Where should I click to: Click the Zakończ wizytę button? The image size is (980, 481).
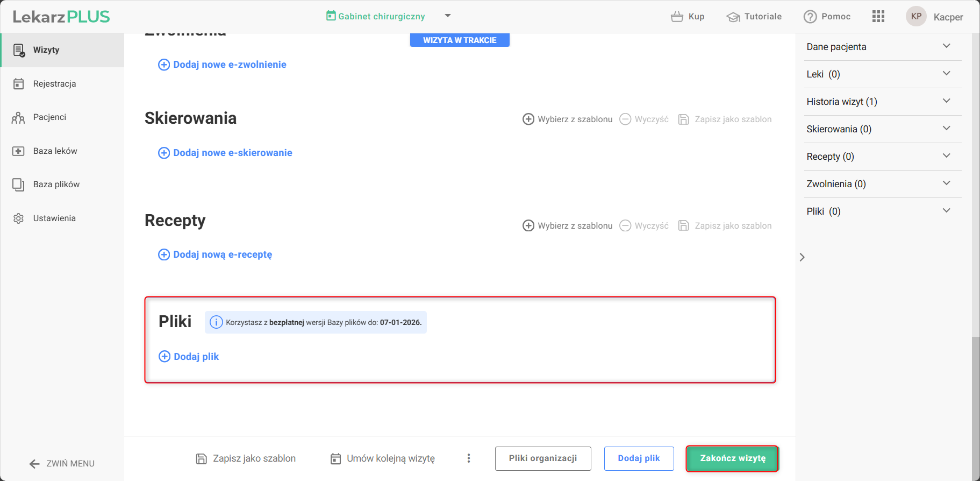(732, 458)
